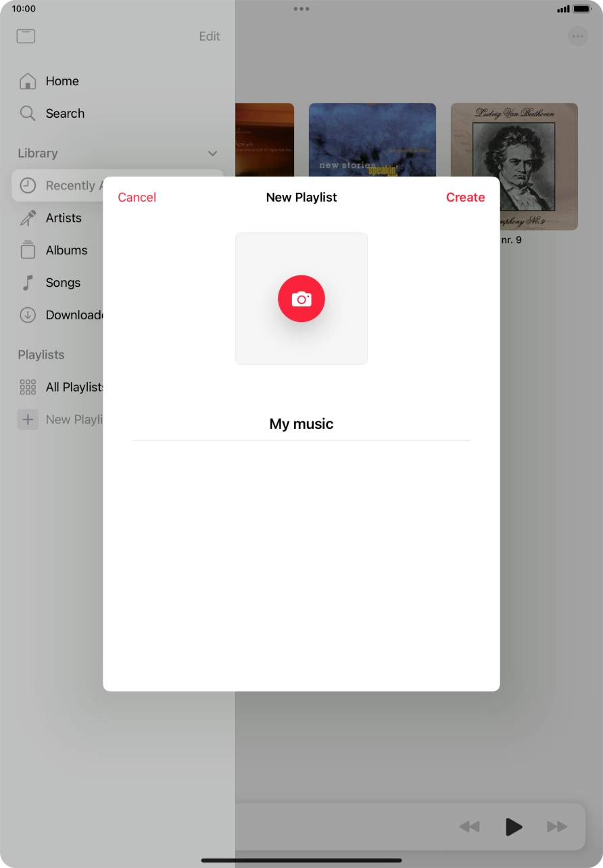
Task: Open the more options ellipsis button
Action: tap(578, 37)
